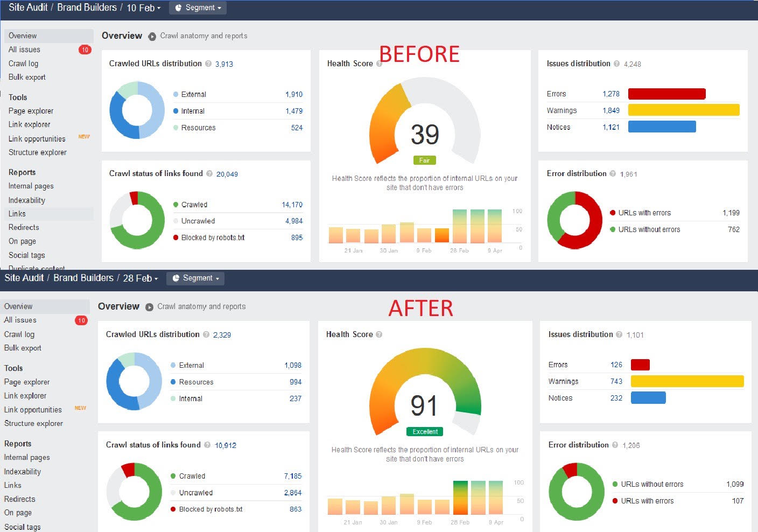The height and width of the screenshot is (532, 758).
Task: Click the Warnings count 743
Action: [616, 381]
